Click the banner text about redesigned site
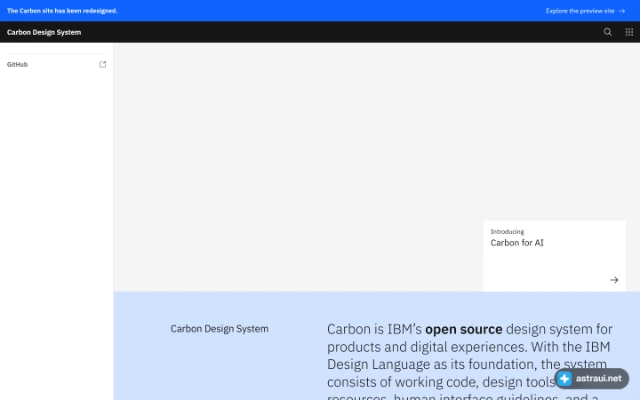 (x=62, y=11)
